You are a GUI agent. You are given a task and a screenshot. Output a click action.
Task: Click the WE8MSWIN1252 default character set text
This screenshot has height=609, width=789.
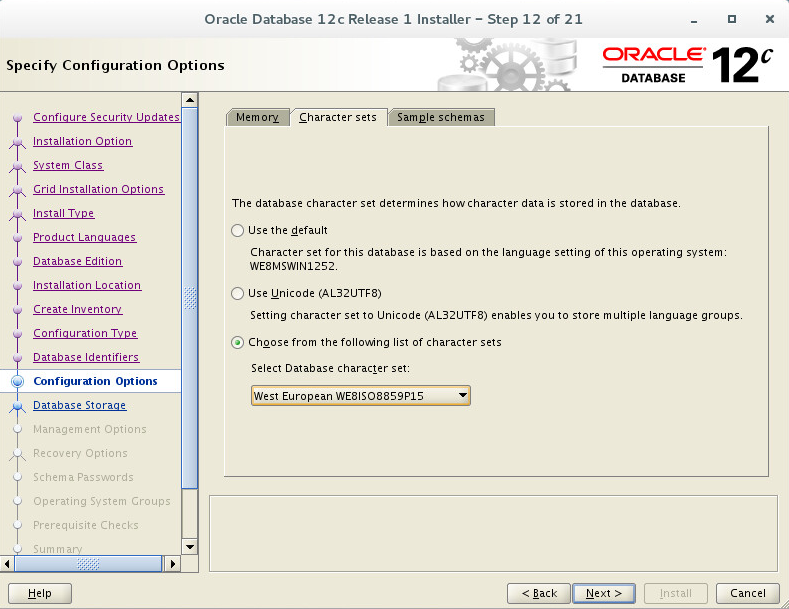coord(293,266)
